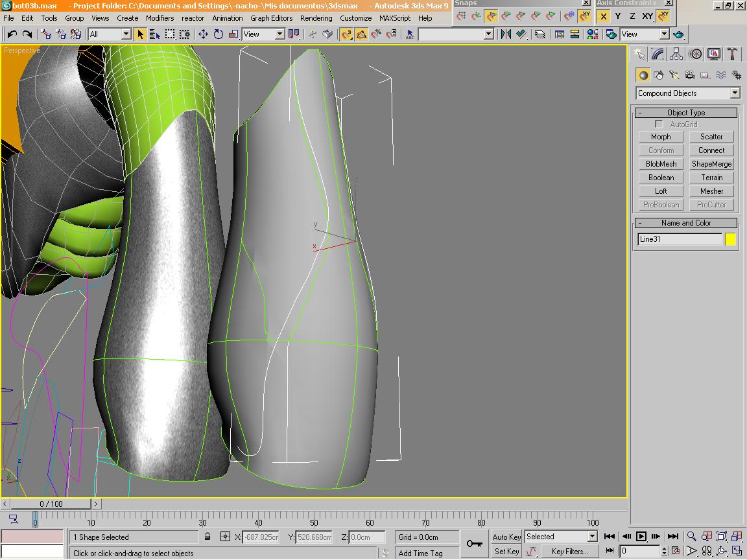Choose the Rectangular Selection Region icon
Viewport: 747px width, 560px height.
coord(170,34)
